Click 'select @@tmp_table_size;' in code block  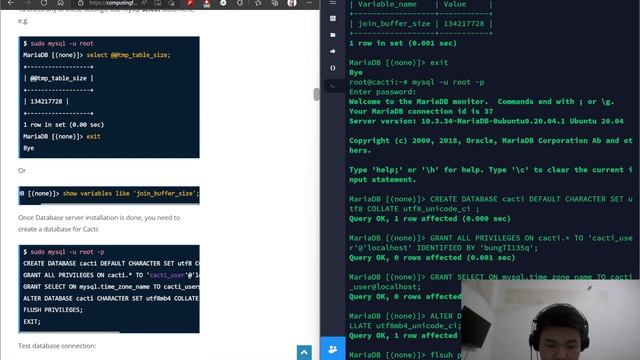click(129, 55)
